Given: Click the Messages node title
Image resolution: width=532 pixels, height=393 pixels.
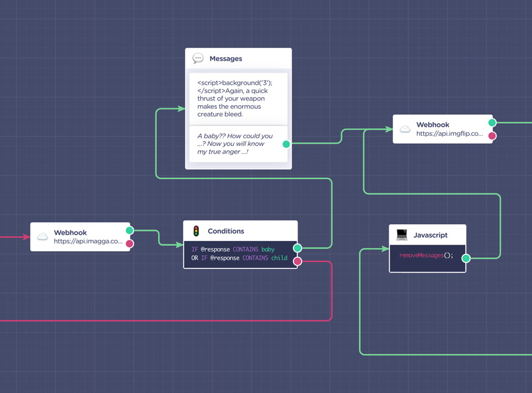Looking at the screenshot, I should (x=226, y=59).
